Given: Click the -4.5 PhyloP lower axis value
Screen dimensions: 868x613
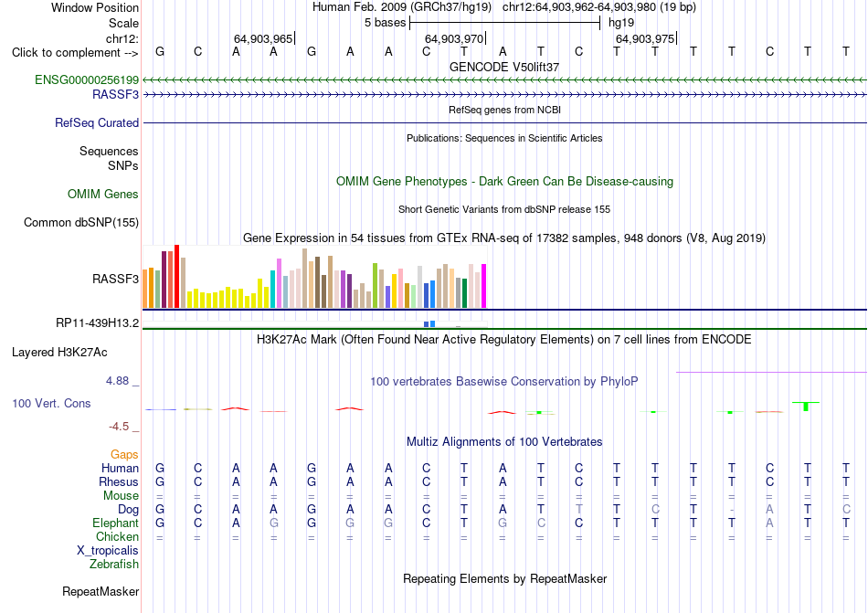Looking at the screenshot, I should 119,427.
